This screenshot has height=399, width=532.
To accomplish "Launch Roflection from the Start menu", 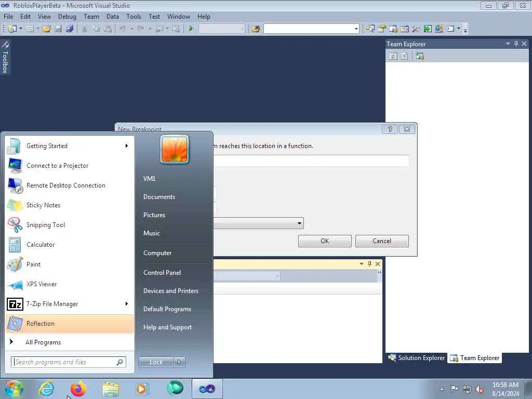I will [70, 324].
